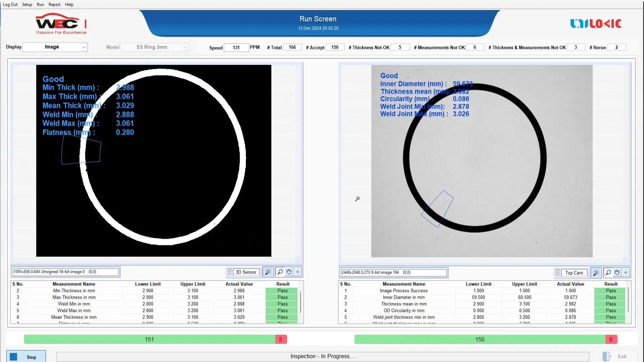Click the Speed PPM value field
The height and width of the screenshot is (362, 644).
pos(236,47)
